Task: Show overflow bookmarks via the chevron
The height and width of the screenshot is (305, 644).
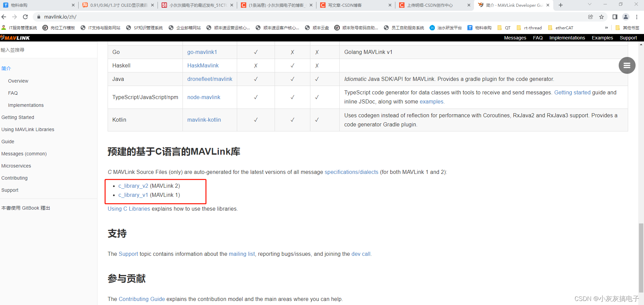Action: (x=606, y=28)
